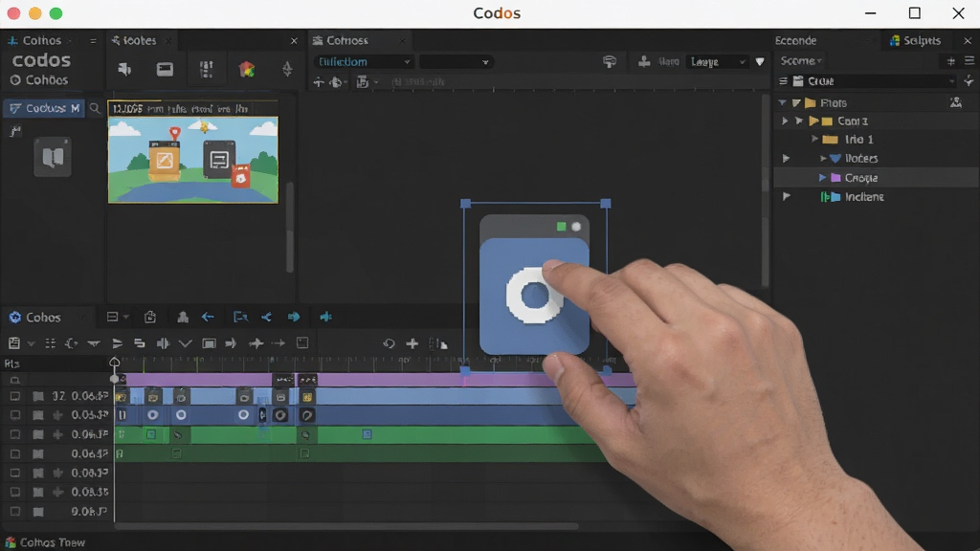This screenshot has width=980, height=551.
Task: Tick the checkbox of the dark-green track row
Action: click(15, 453)
